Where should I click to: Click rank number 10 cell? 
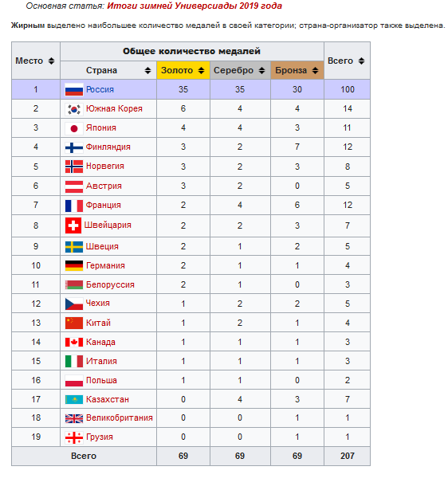[x=36, y=265]
